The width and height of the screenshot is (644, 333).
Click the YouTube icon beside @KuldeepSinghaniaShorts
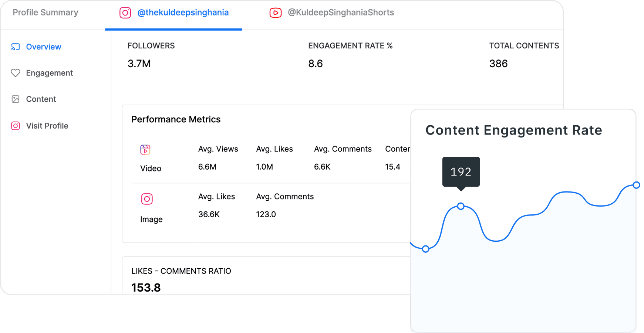point(276,12)
